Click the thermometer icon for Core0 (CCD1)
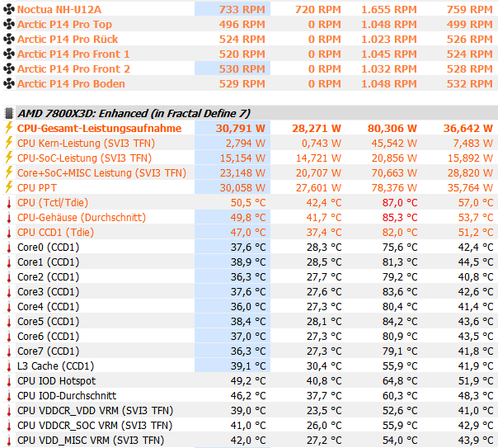 point(9,248)
